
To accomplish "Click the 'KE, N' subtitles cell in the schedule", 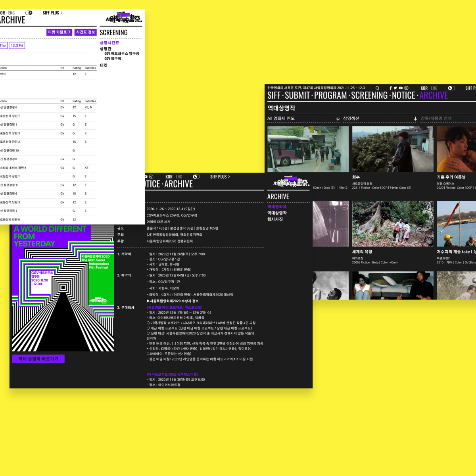I will [88, 107].
